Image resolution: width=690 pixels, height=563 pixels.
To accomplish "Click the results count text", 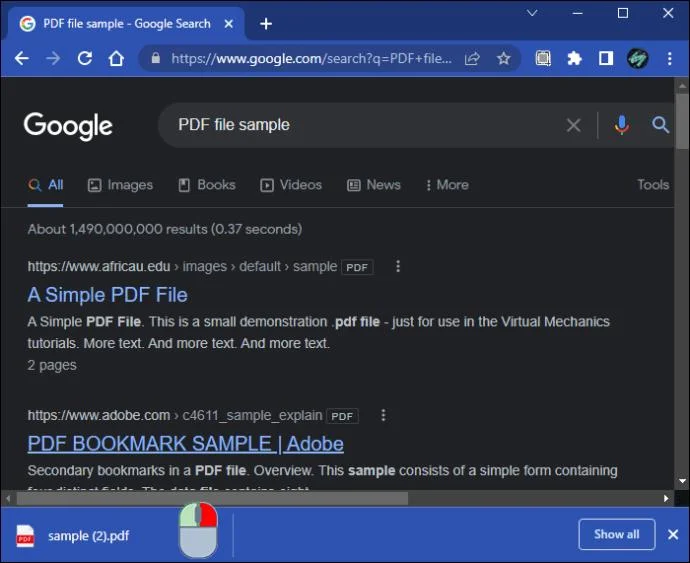I will (165, 229).
